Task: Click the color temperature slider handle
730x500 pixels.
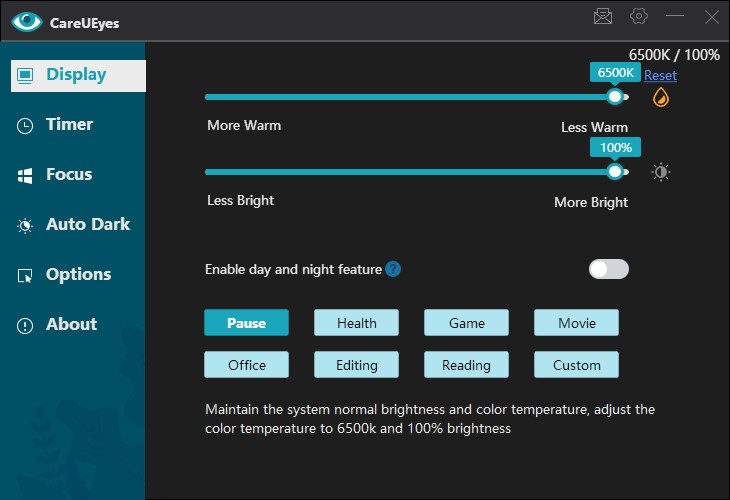Action: coord(615,97)
